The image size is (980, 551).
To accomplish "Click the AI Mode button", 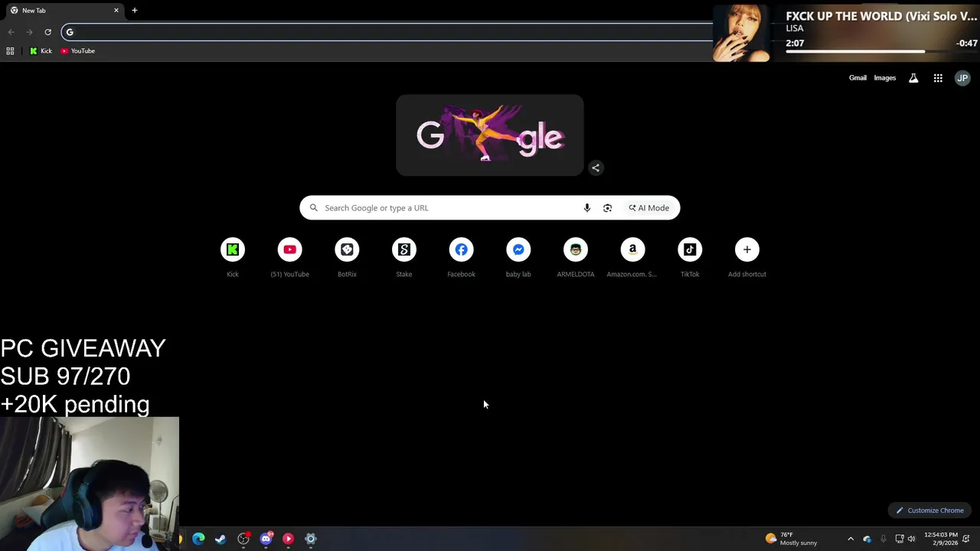I will click(649, 208).
